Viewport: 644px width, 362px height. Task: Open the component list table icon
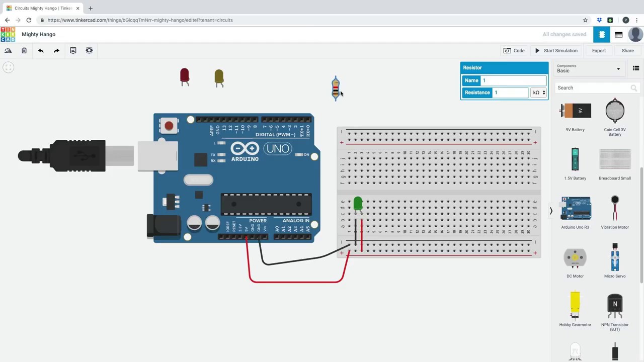(x=618, y=35)
